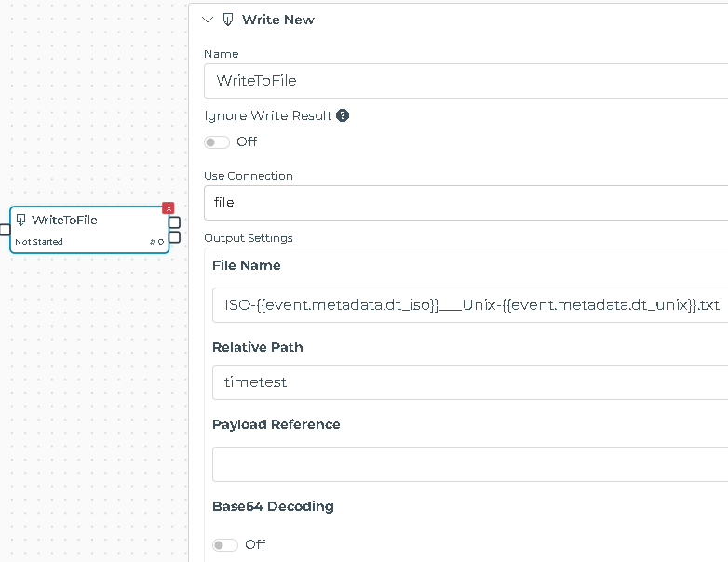Turn on Base64 Decoding switch

pos(224,544)
